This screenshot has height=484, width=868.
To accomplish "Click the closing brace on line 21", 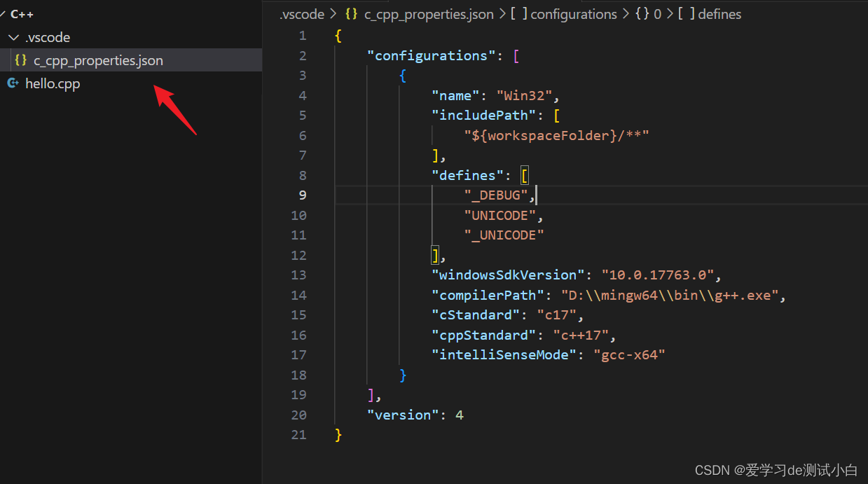I will (x=339, y=435).
